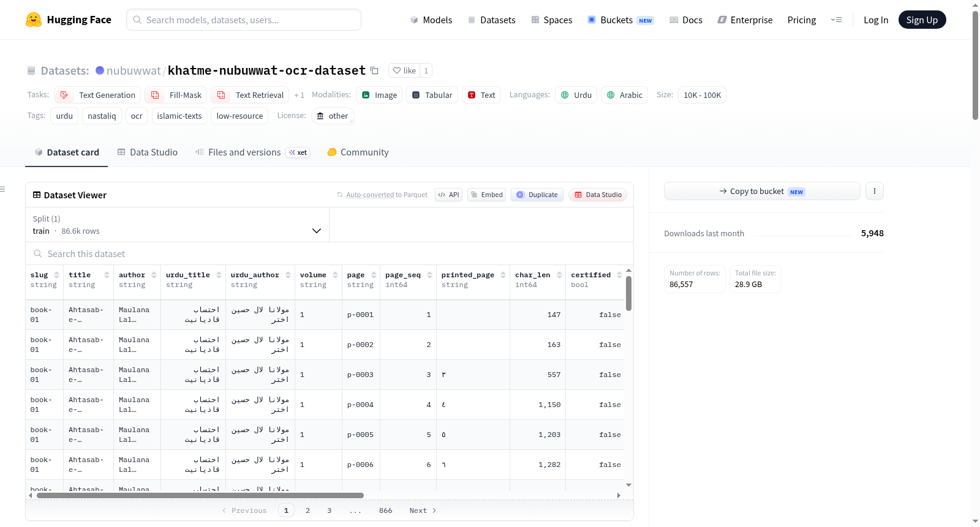The height and width of the screenshot is (527, 980).
Task: Click the Log In link
Action: [x=875, y=20]
